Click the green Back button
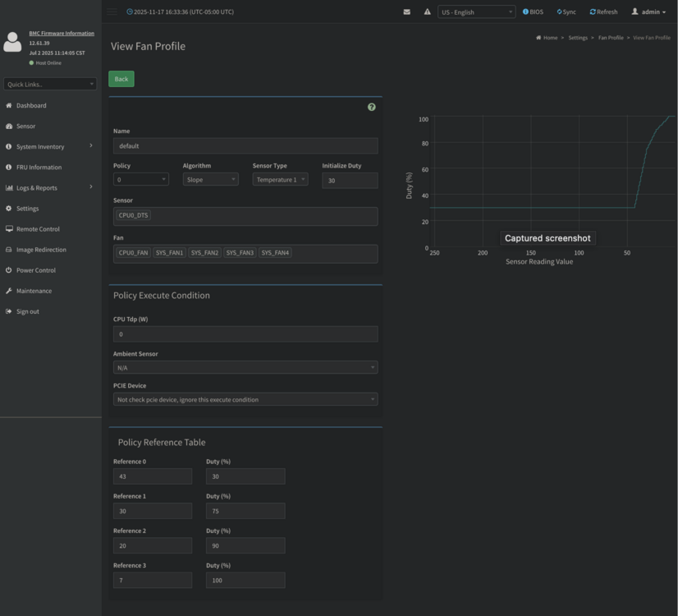Image resolution: width=678 pixels, height=616 pixels. pyautogui.click(x=121, y=79)
